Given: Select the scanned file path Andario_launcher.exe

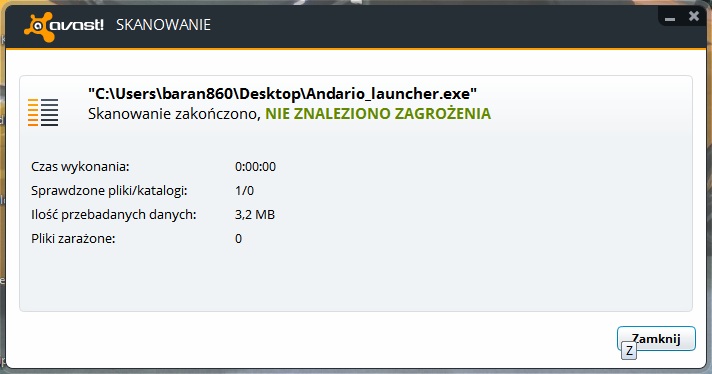Looking at the screenshot, I should [x=282, y=94].
